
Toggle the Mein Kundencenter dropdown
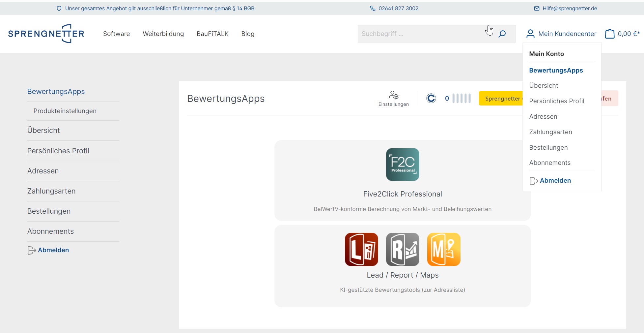561,34
